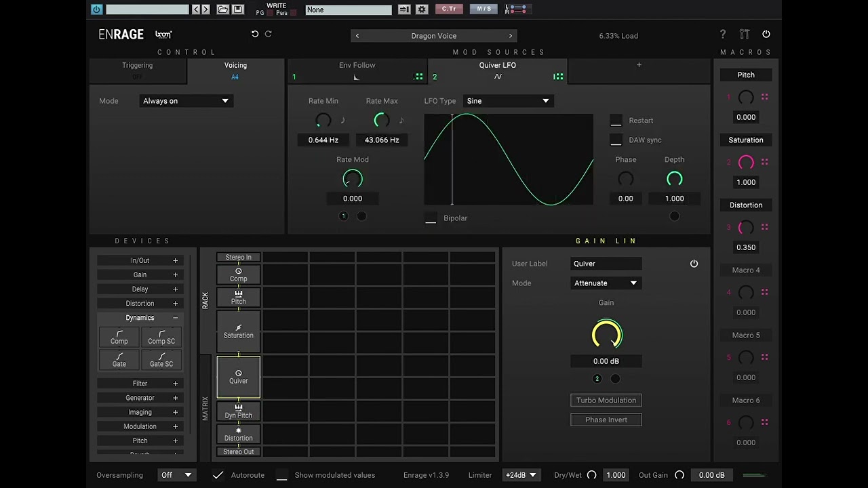This screenshot has width=868, height=488.
Task: Select the Env Follow mod source tab
Action: pos(357,70)
